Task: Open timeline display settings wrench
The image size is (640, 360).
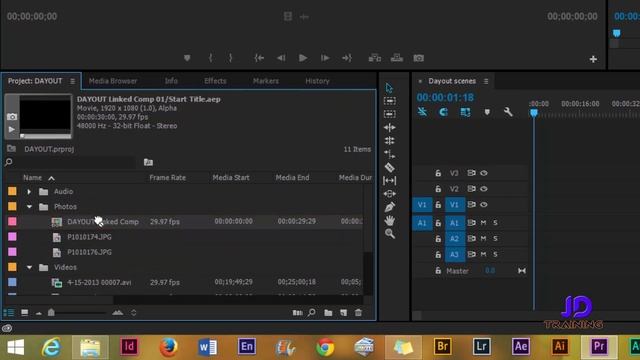Action: 508,112
